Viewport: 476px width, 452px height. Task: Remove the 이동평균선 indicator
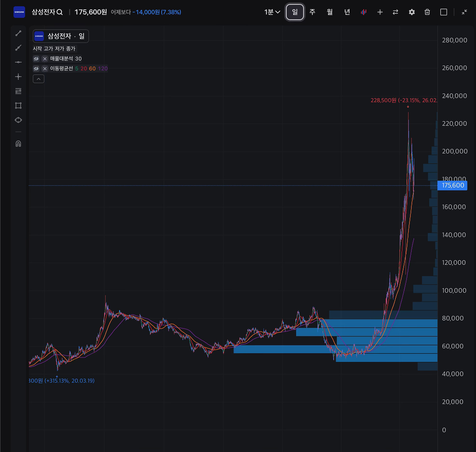(x=45, y=69)
